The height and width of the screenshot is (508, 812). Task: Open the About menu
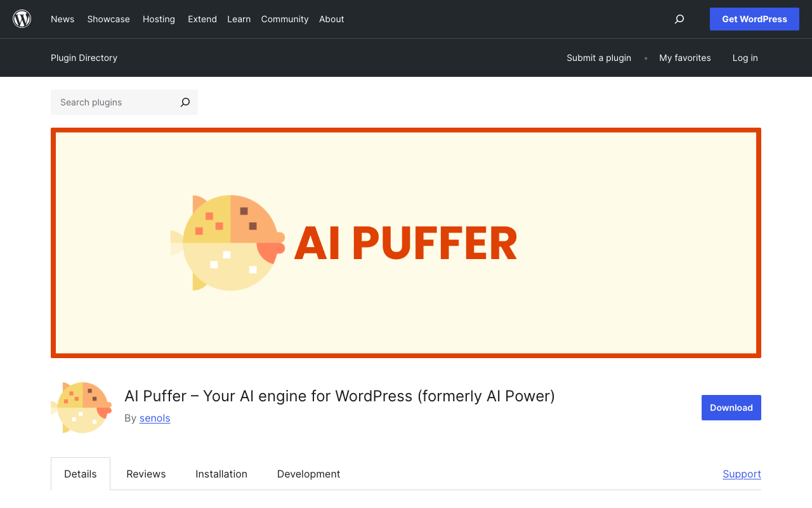tap(332, 19)
